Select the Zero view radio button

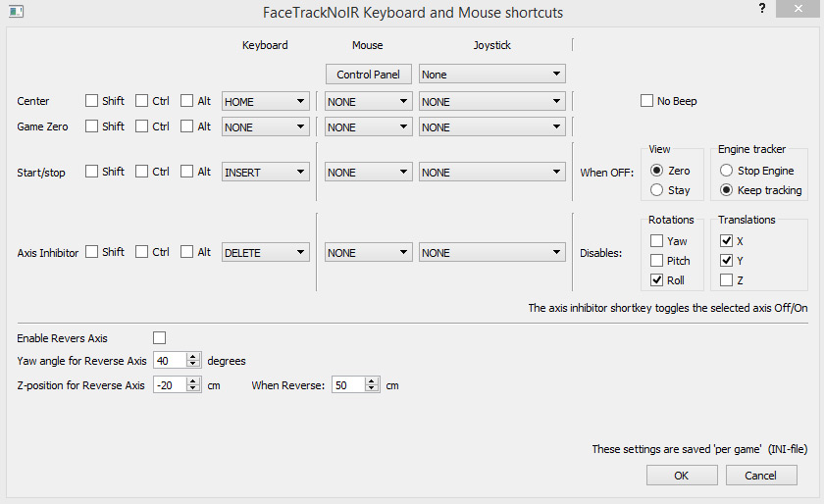656,171
